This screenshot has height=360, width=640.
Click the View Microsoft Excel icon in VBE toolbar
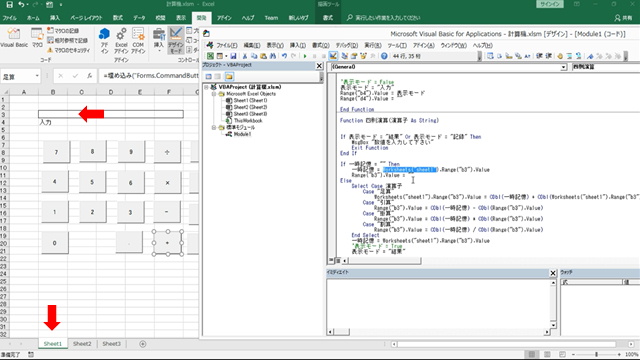(210, 56)
